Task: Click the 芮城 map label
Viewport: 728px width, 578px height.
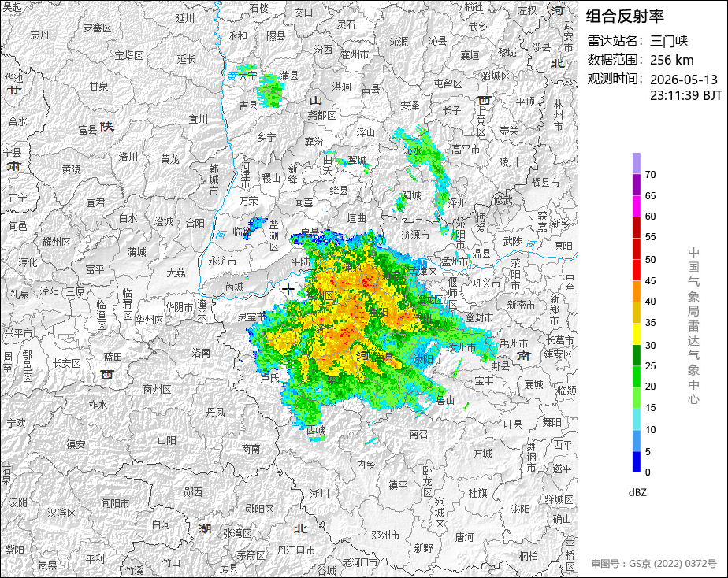Action: point(235,287)
